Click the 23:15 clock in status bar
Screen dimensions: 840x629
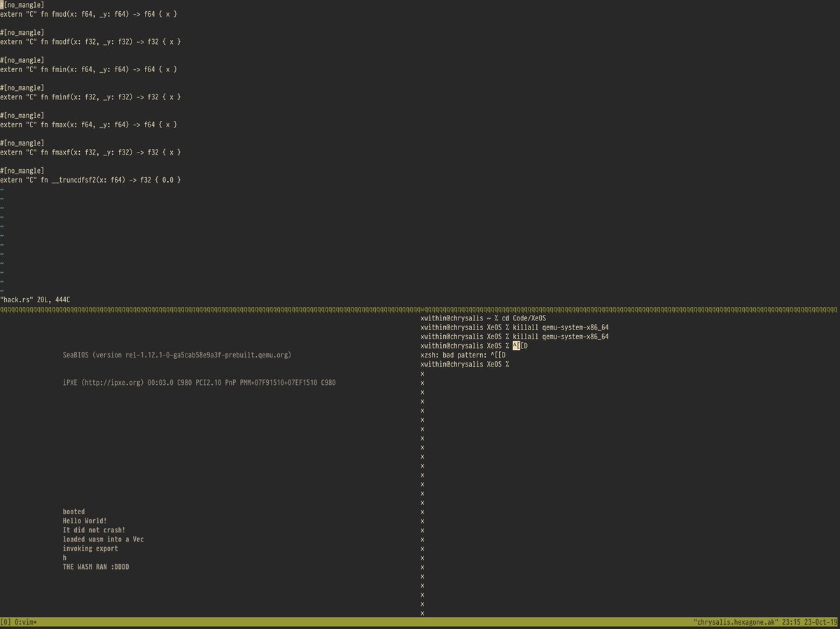[794, 622]
